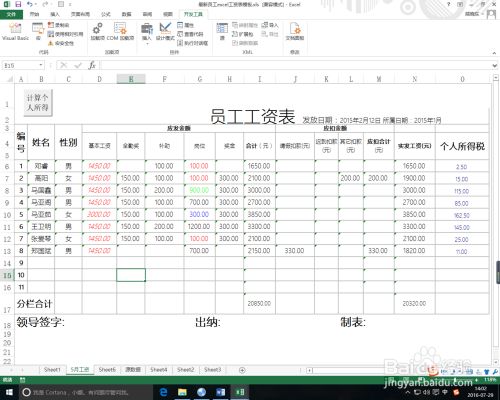Toggle Touch/Mouse mode in Quick Access toolbar

[61, 4]
